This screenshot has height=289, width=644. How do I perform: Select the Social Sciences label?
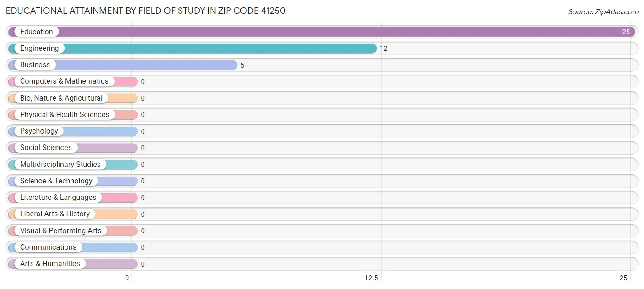[46, 148]
